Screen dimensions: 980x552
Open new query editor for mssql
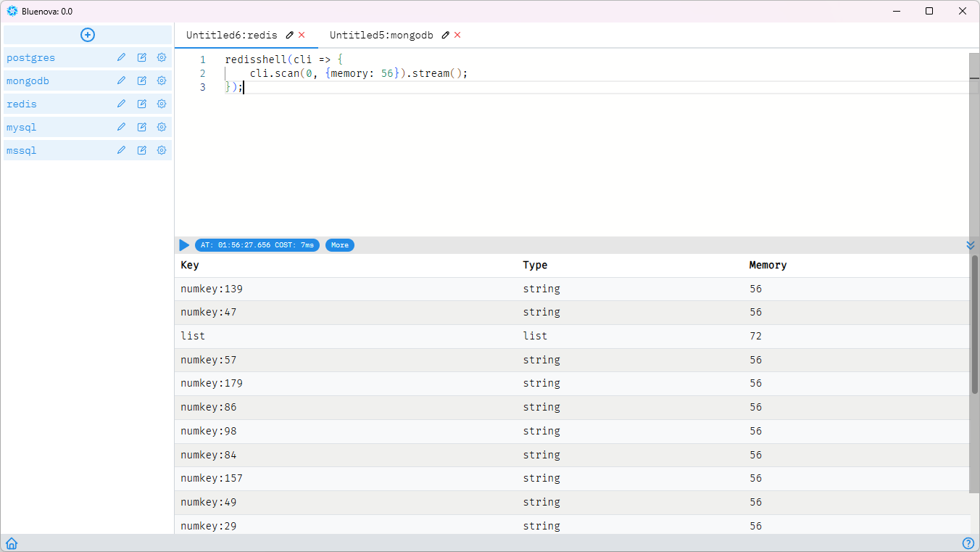pyautogui.click(x=142, y=150)
